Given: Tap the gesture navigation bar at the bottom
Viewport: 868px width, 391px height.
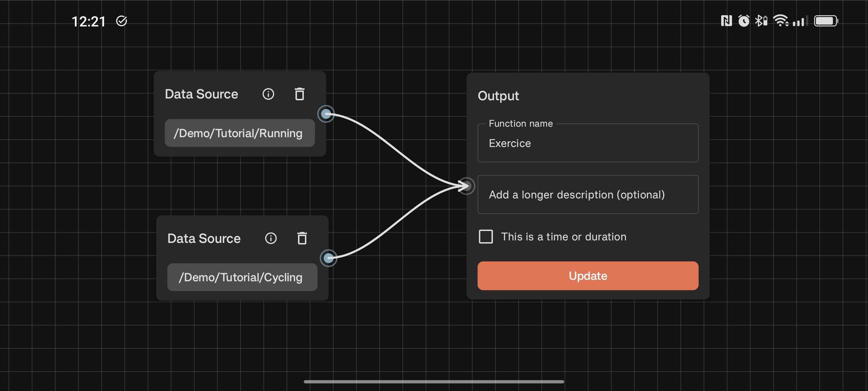Looking at the screenshot, I should (434, 381).
